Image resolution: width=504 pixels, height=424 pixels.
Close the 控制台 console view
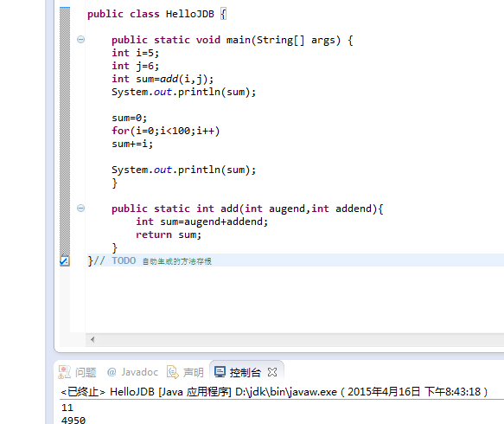[x=272, y=372]
